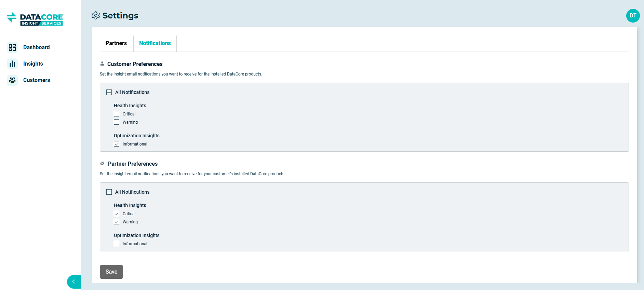
Task: Uncheck Warning under Partner Health Insights
Action: pyautogui.click(x=117, y=222)
